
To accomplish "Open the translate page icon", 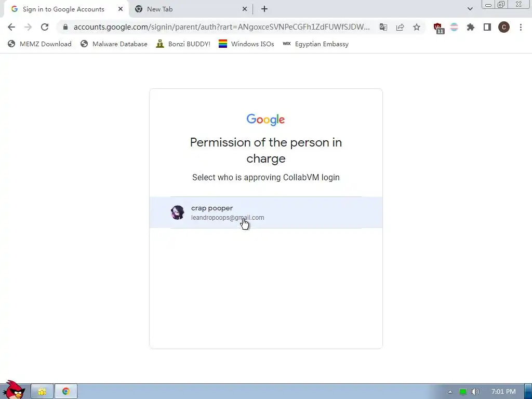I will tap(383, 27).
